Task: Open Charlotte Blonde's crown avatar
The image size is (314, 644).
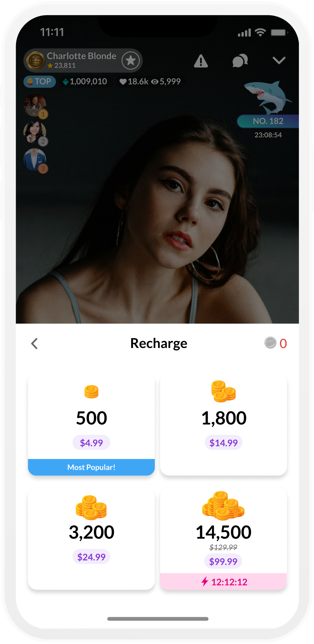Action: click(x=35, y=61)
